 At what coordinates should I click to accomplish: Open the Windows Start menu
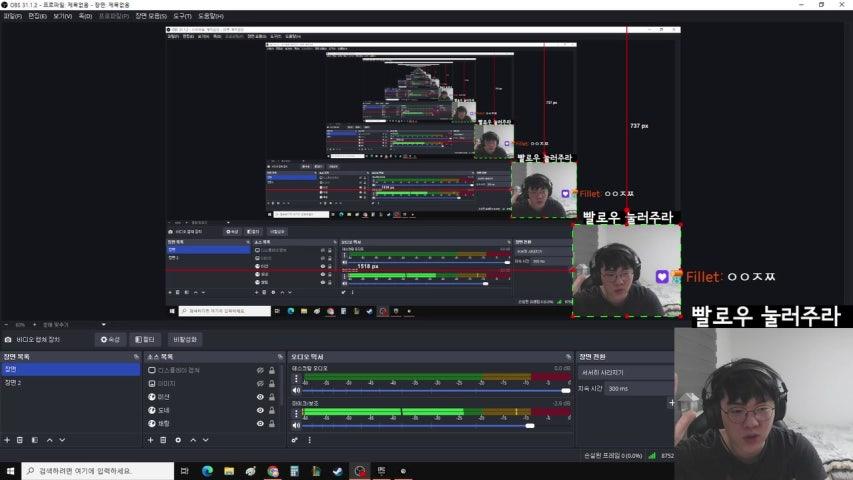pyautogui.click(x=10, y=471)
